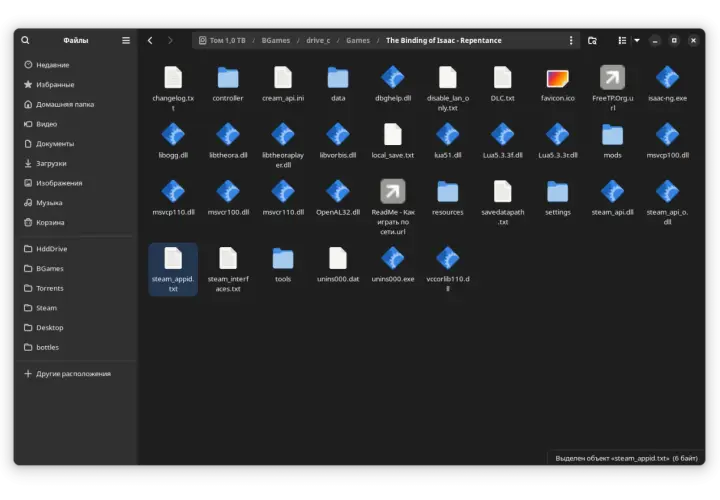The height and width of the screenshot is (500, 720).
Task: Open Загрузки sidebar location
Action: [x=76, y=163]
